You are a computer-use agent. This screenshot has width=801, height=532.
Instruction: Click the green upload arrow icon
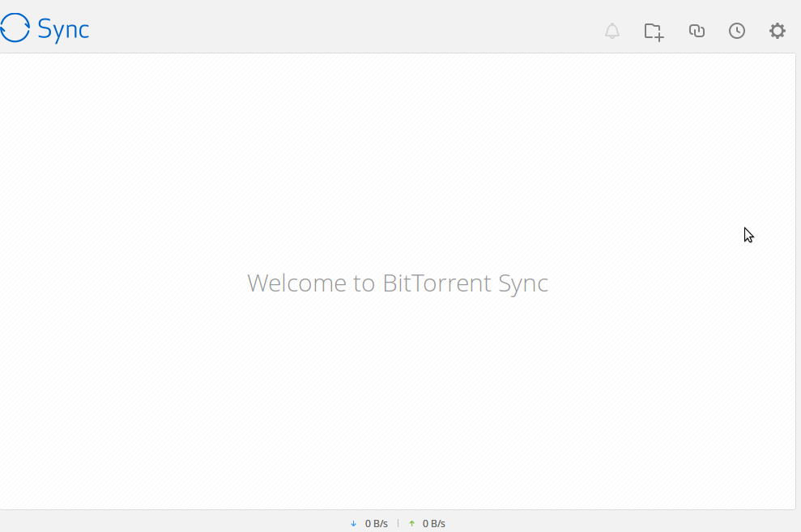click(411, 524)
